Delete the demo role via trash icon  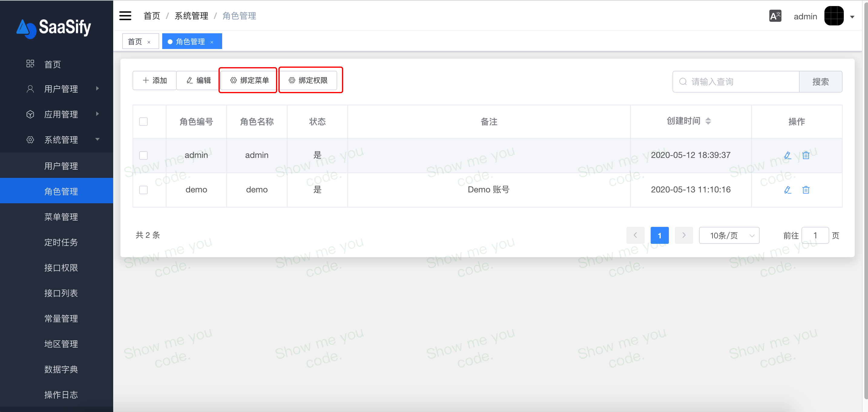tap(806, 190)
